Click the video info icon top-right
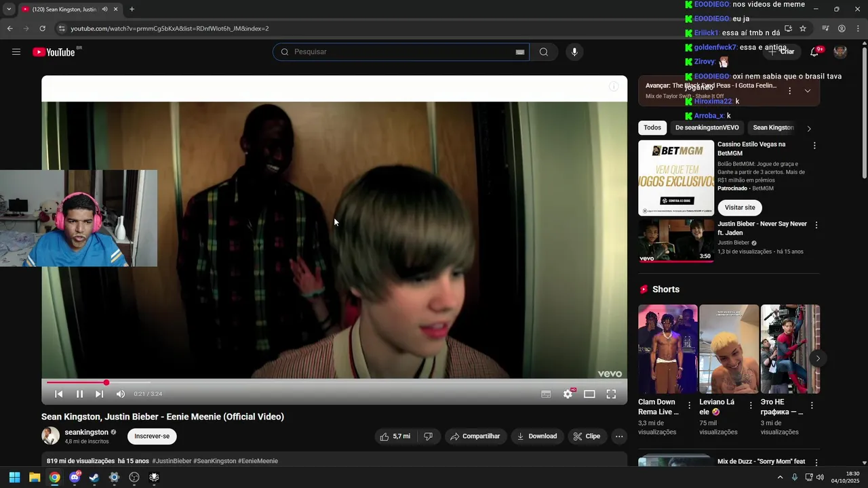This screenshot has width=868, height=488. [x=613, y=86]
